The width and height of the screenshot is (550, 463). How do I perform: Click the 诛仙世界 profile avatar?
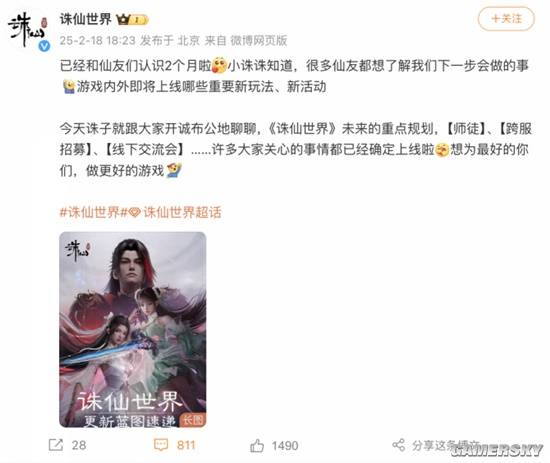(27, 32)
